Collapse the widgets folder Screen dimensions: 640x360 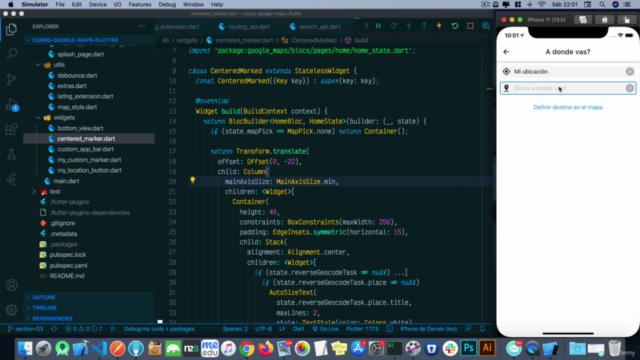pos(38,118)
